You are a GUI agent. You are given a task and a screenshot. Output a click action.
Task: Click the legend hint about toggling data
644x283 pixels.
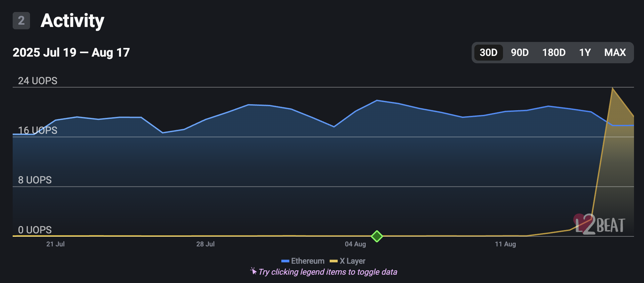click(x=328, y=272)
